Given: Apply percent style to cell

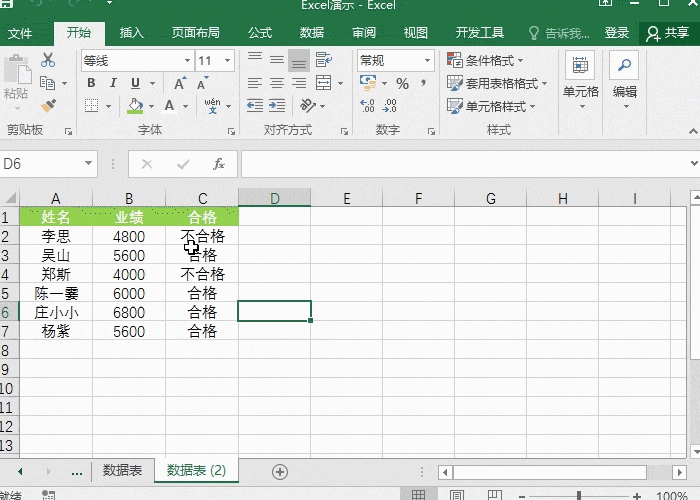Looking at the screenshot, I should pyautogui.click(x=402, y=83).
